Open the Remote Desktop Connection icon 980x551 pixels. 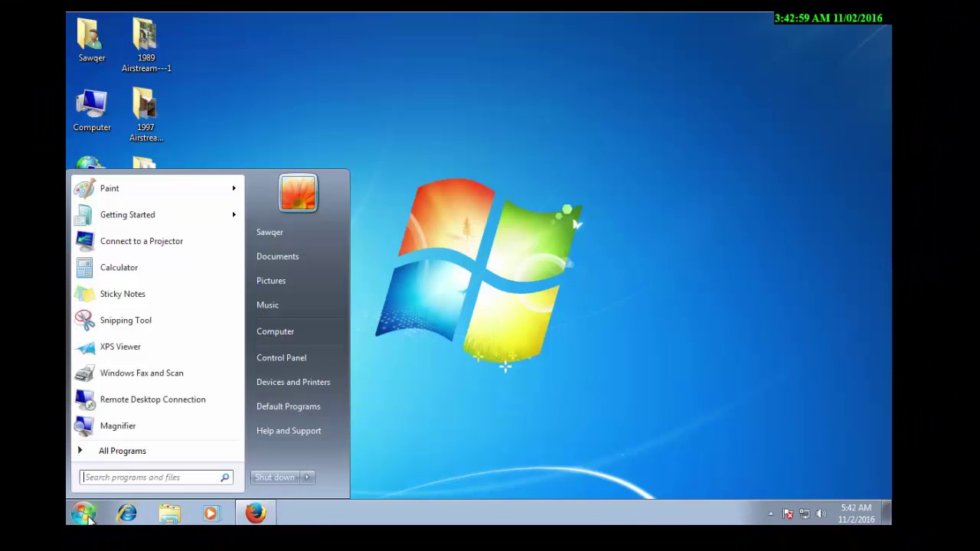pyautogui.click(x=84, y=399)
